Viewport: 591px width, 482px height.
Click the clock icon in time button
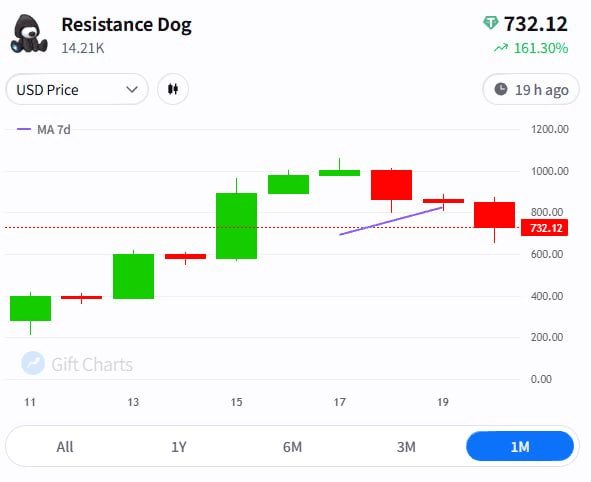501,89
